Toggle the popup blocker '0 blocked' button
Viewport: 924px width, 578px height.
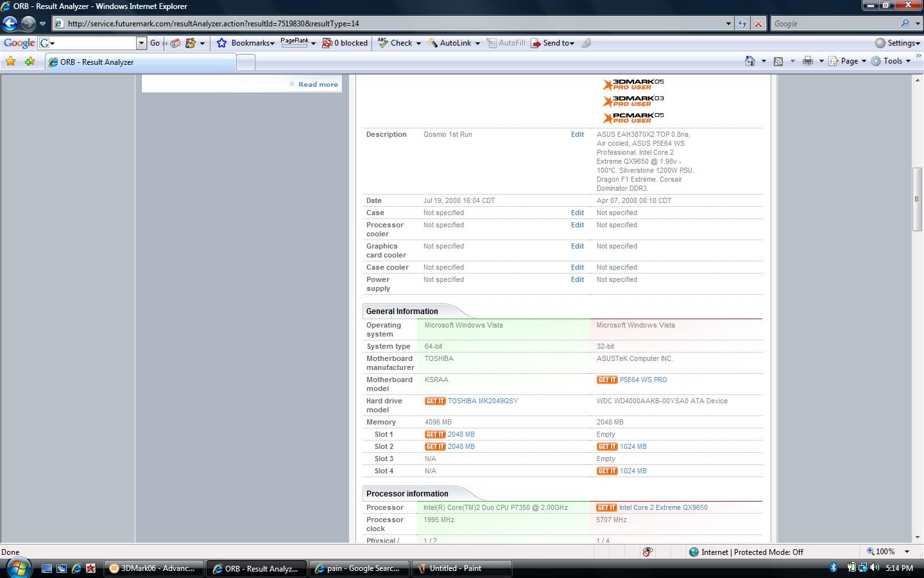(x=345, y=43)
